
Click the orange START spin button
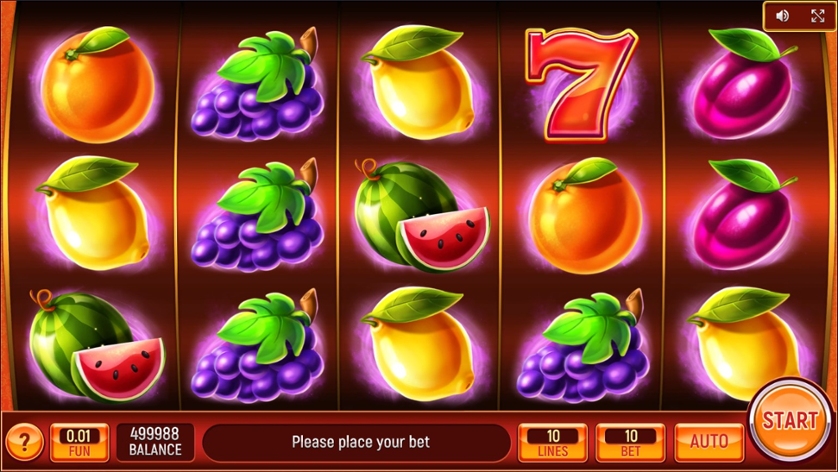pyautogui.click(x=789, y=420)
